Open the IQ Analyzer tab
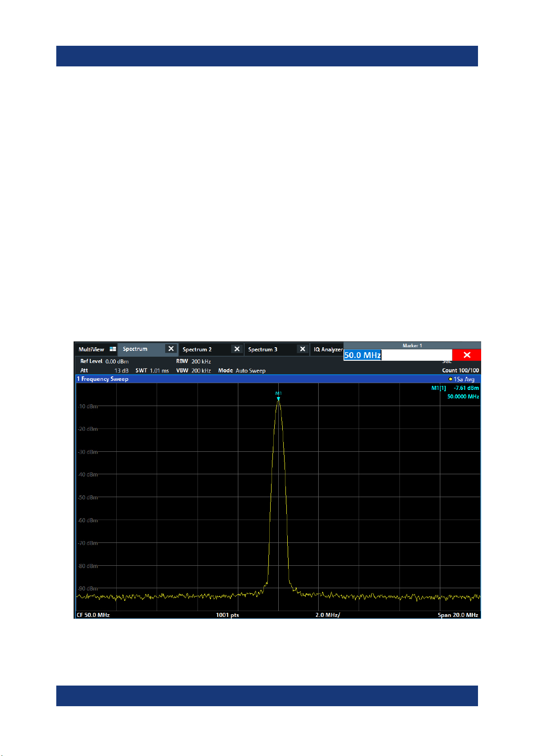The image size is (535, 756). tap(328, 350)
